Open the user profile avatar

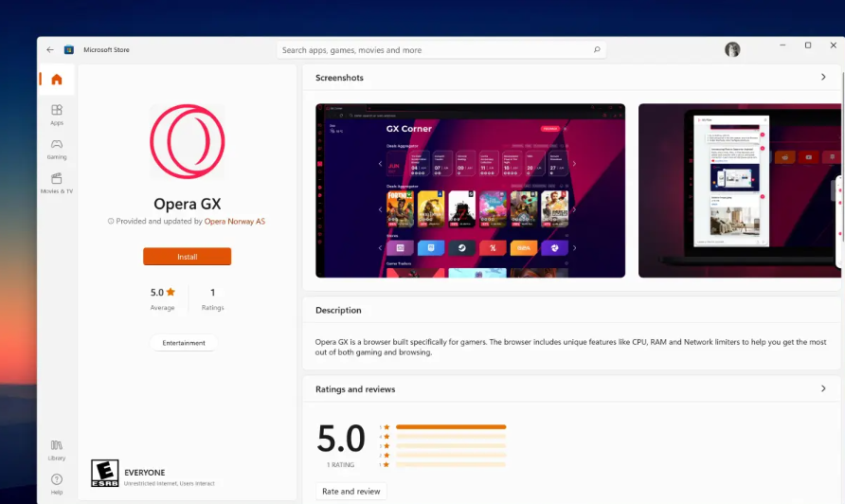pos(732,49)
